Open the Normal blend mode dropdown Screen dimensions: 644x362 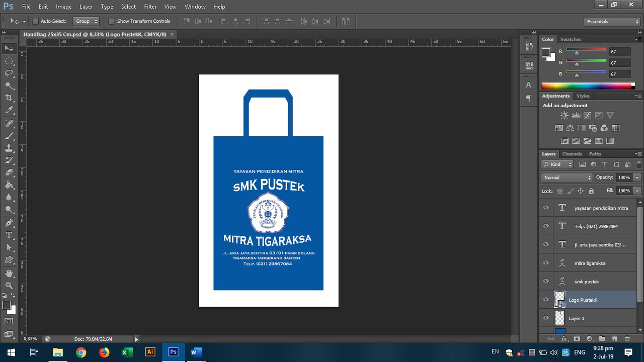coord(567,177)
